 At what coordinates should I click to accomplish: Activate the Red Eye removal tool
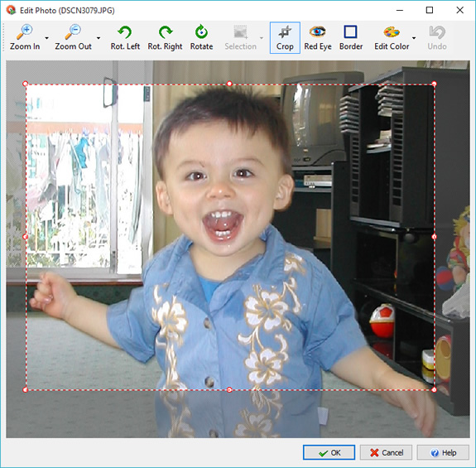point(318,37)
